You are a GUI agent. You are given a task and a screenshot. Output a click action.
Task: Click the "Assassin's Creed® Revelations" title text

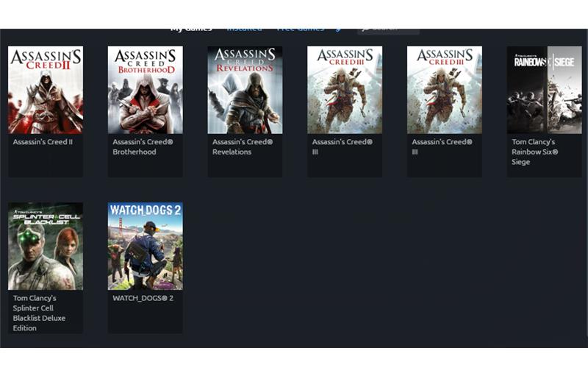click(243, 146)
